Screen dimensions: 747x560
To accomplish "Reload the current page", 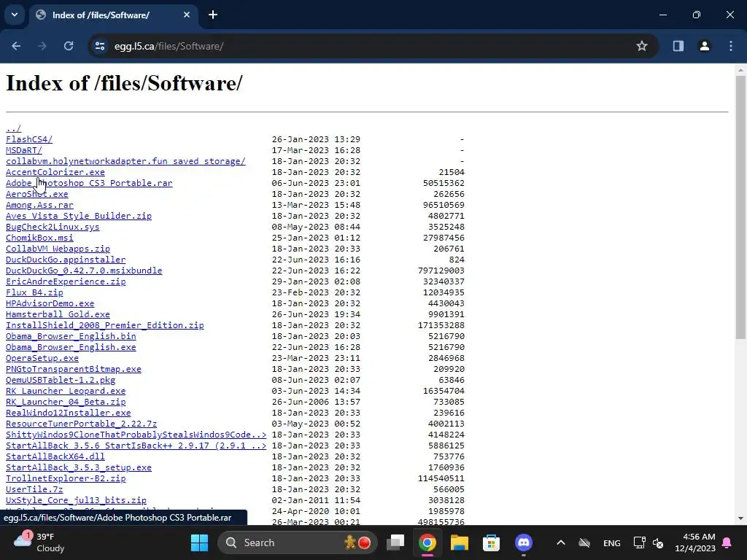I will (69, 46).
